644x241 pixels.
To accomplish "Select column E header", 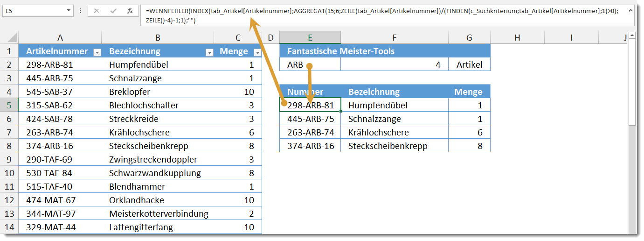I will point(310,38).
